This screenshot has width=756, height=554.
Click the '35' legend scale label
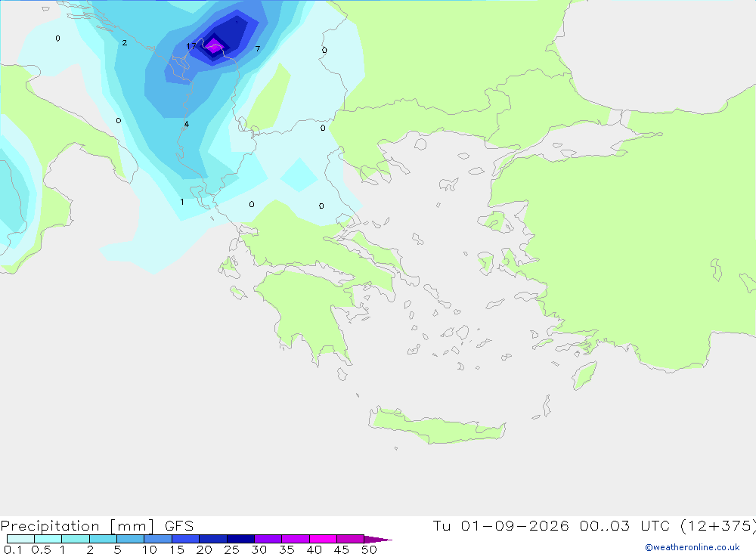pos(287,549)
